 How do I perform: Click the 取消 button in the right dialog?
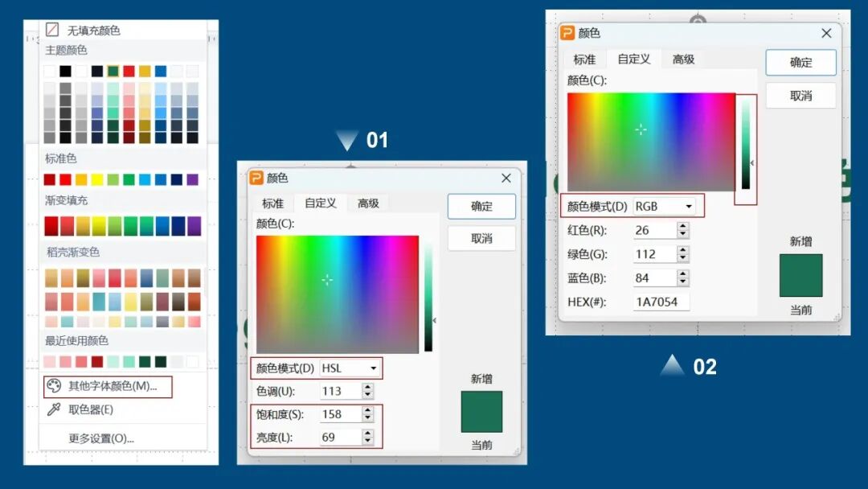[x=800, y=95]
